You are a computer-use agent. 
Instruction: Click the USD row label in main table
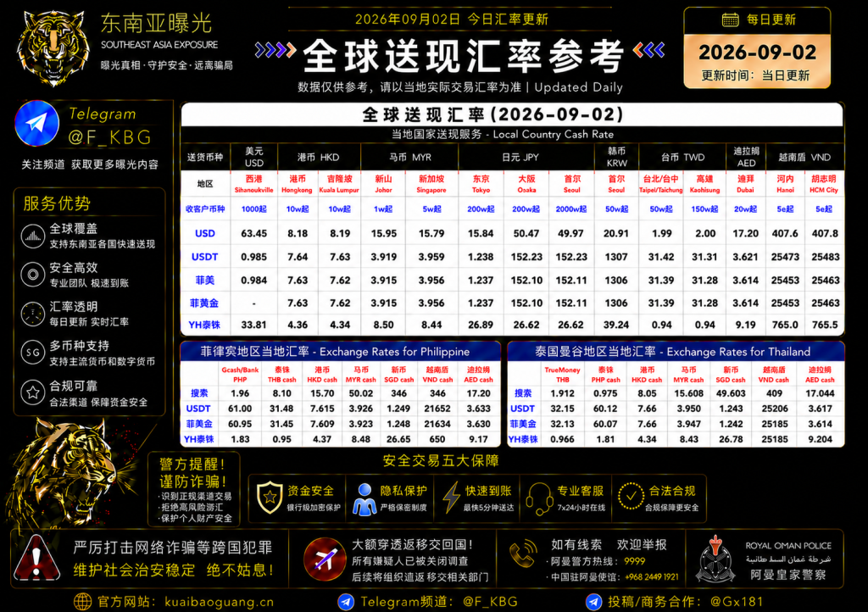click(205, 233)
